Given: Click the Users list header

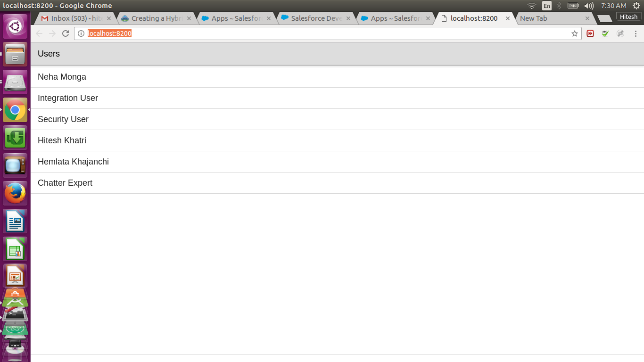Looking at the screenshot, I should [338, 54].
